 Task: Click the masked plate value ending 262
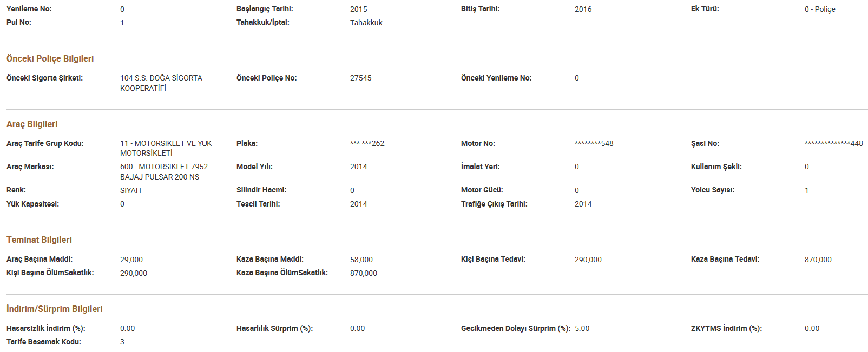[x=367, y=143]
